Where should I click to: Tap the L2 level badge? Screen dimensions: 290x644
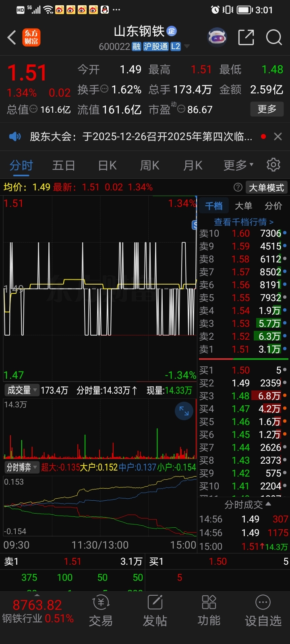[176, 46]
